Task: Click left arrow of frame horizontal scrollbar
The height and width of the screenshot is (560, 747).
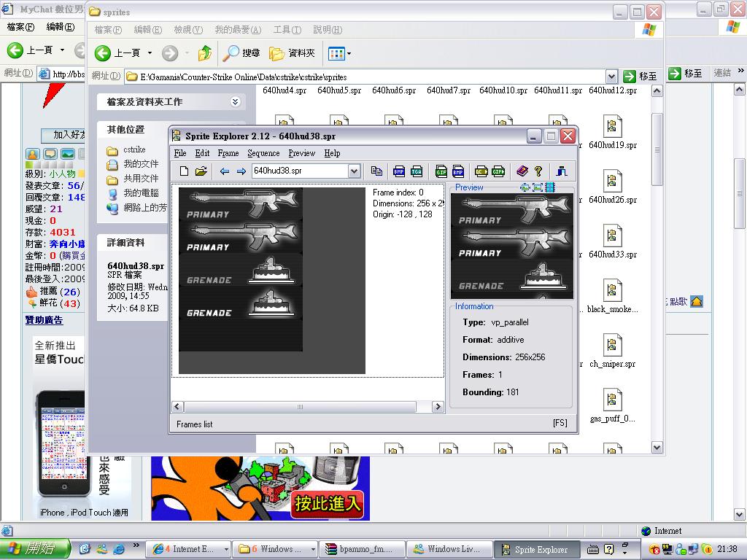Action: 177,407
